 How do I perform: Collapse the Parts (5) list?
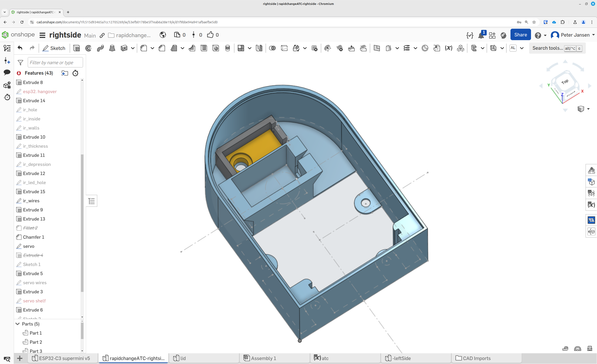18,324
